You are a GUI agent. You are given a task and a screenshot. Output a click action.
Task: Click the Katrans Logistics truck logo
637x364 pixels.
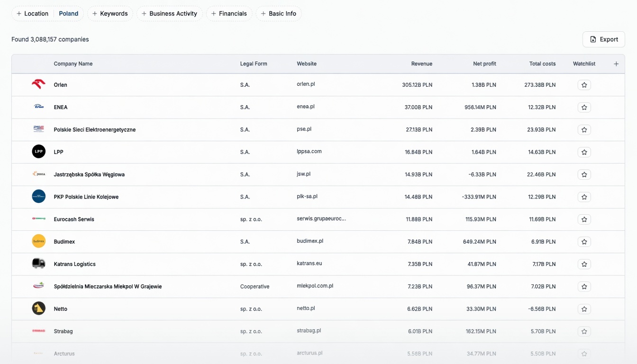[38, 264]
